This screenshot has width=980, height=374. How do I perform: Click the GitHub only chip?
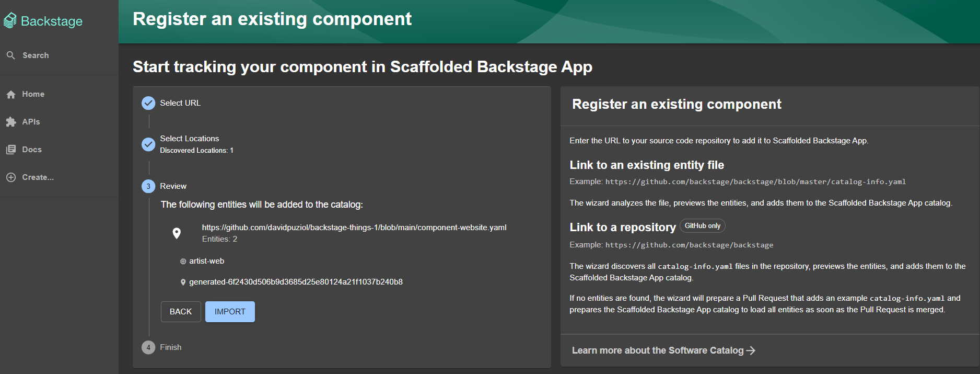[702, 226]
